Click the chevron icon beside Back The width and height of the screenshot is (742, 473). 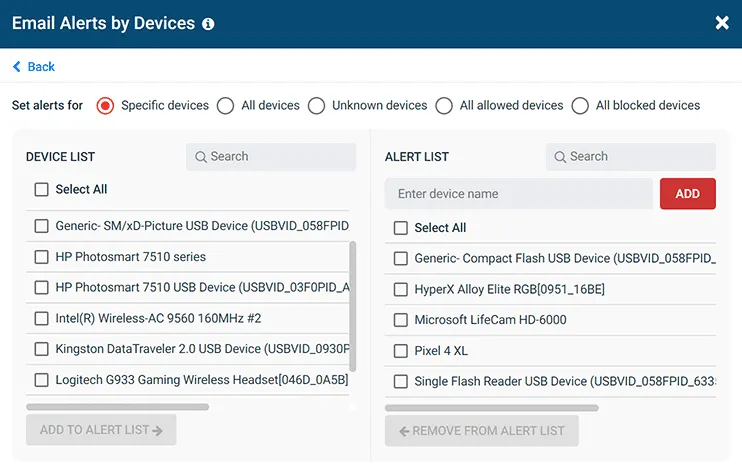pos(17,67)
